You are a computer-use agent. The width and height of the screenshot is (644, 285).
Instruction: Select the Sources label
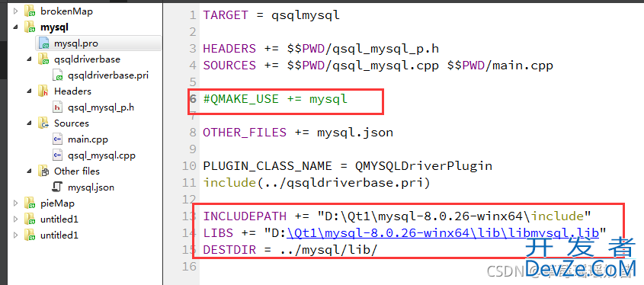[x=72, y=123]
